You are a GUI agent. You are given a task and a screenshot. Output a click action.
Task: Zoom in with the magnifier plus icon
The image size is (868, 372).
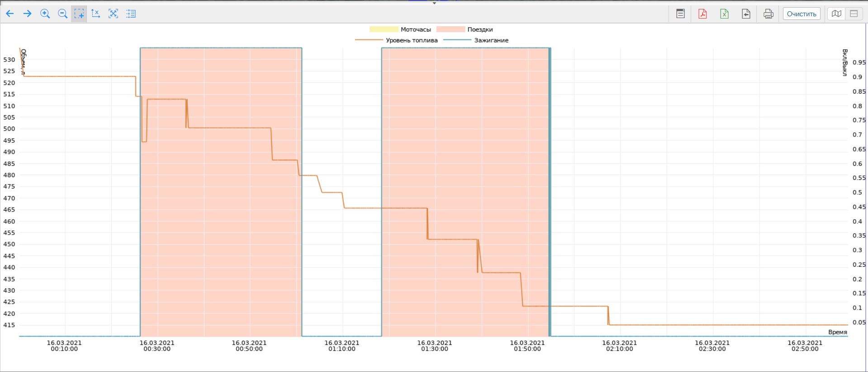[x=45, y=14]
